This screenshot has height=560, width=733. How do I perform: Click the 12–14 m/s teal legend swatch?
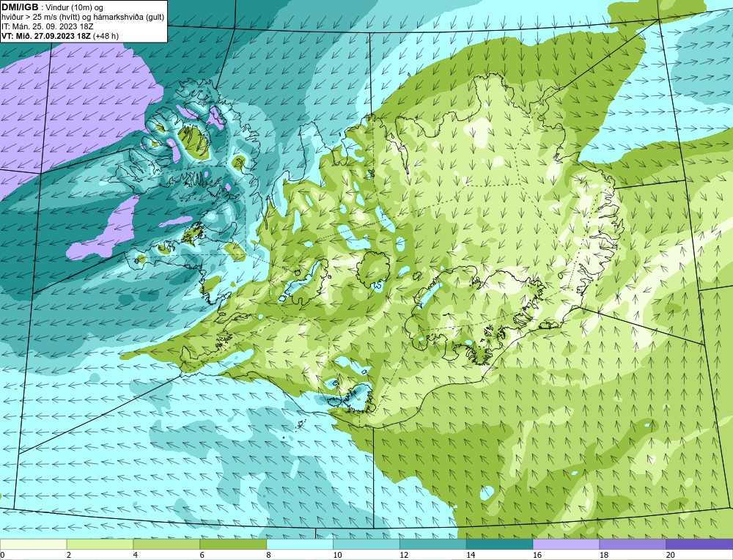pyautogui.click(x=433, y=544)
